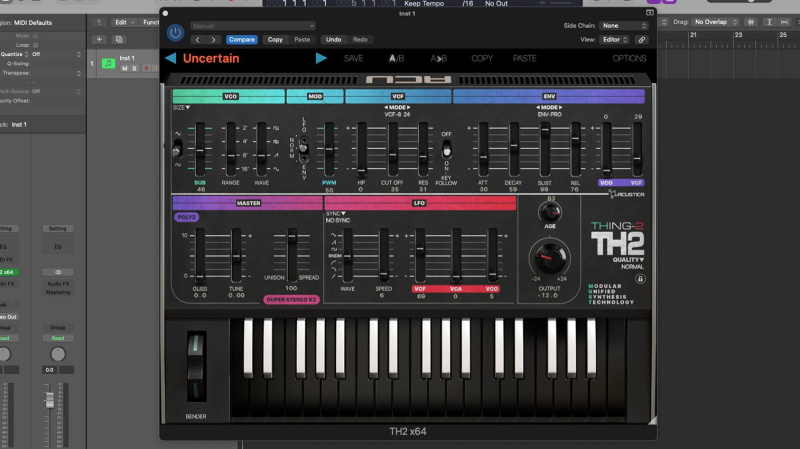
Task: Click the Uncertain preset name
Action: (x=211, y=58)
